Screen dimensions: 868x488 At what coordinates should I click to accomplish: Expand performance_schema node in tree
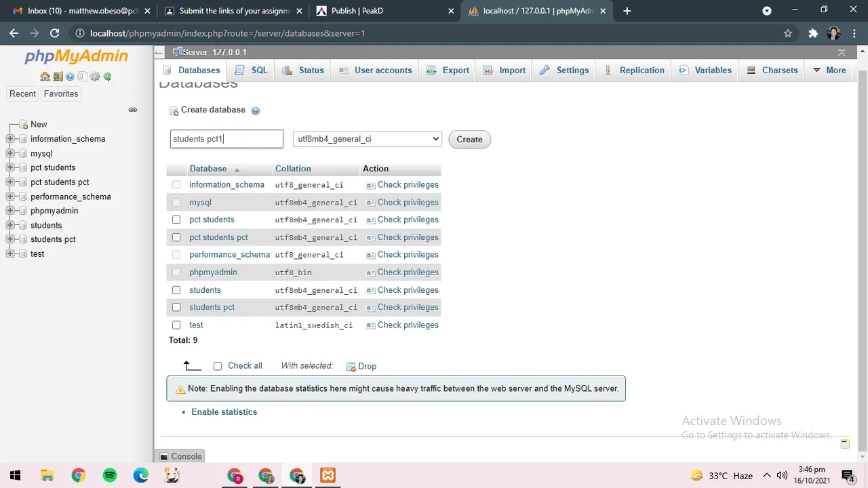[9, 197]
